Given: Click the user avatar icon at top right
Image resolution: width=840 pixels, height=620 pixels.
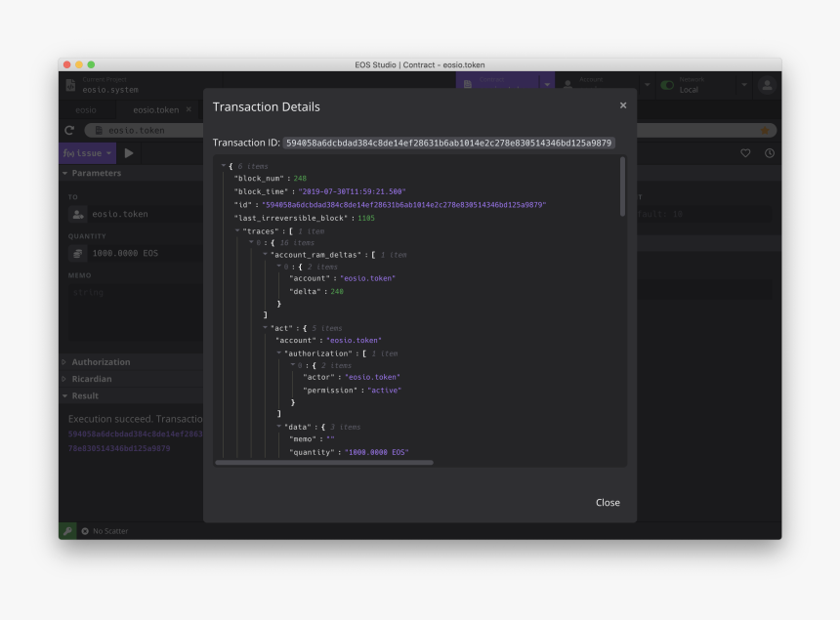Looking at the screenshot, I should click(767, 85).
